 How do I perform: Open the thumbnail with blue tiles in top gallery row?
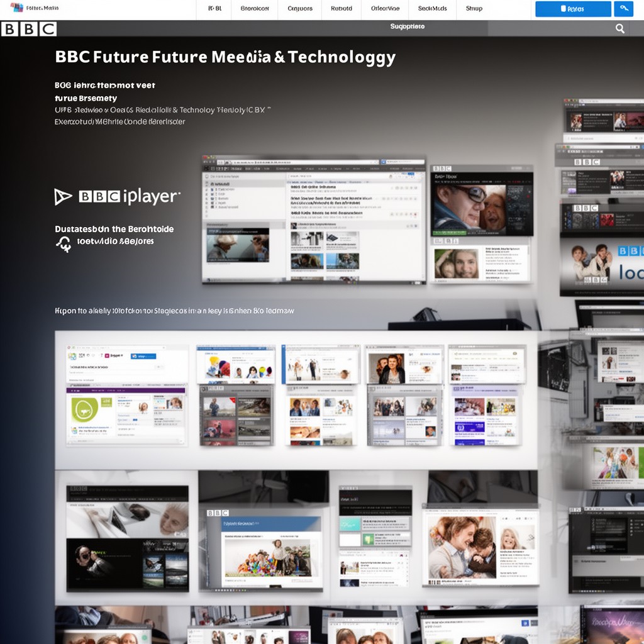485,415
